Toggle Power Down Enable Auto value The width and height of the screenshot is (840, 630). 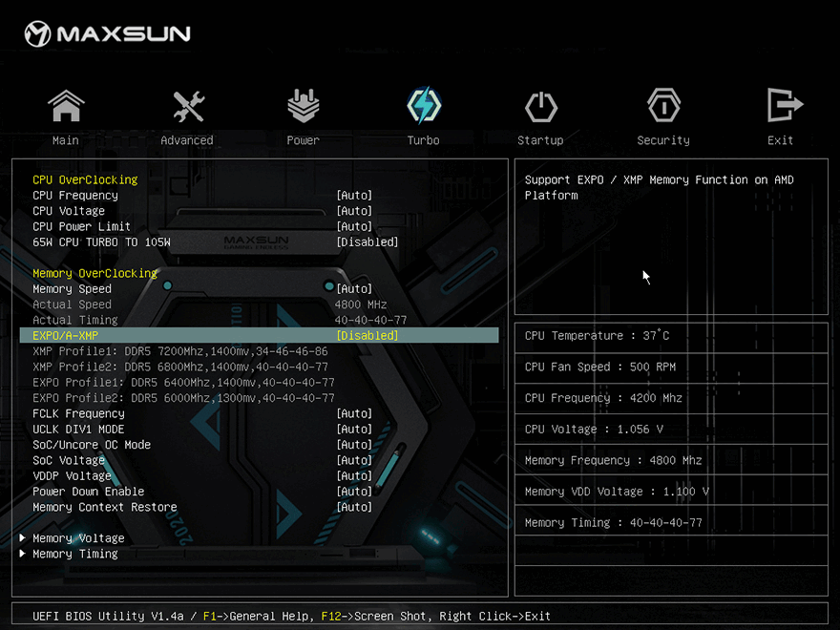[354, 492]
